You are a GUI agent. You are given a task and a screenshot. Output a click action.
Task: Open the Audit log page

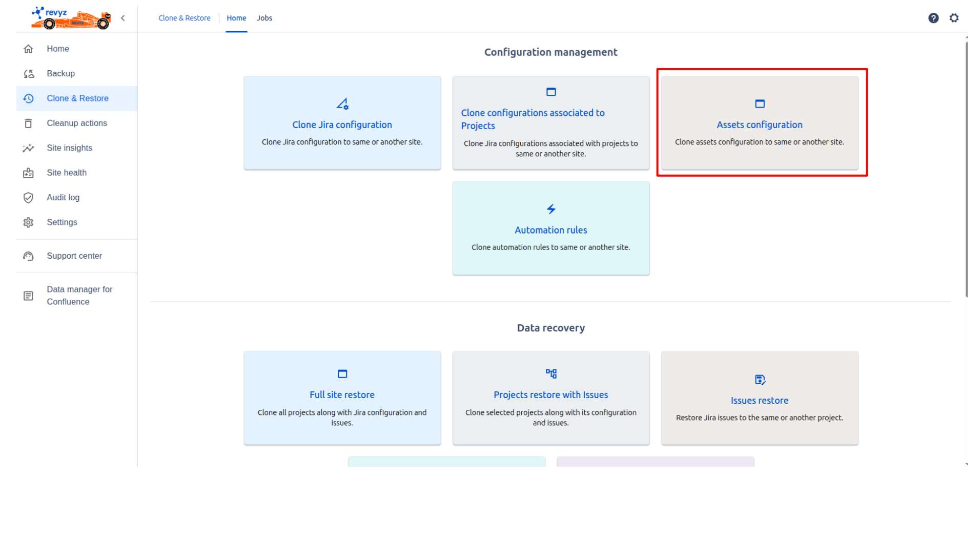(63, 198)
